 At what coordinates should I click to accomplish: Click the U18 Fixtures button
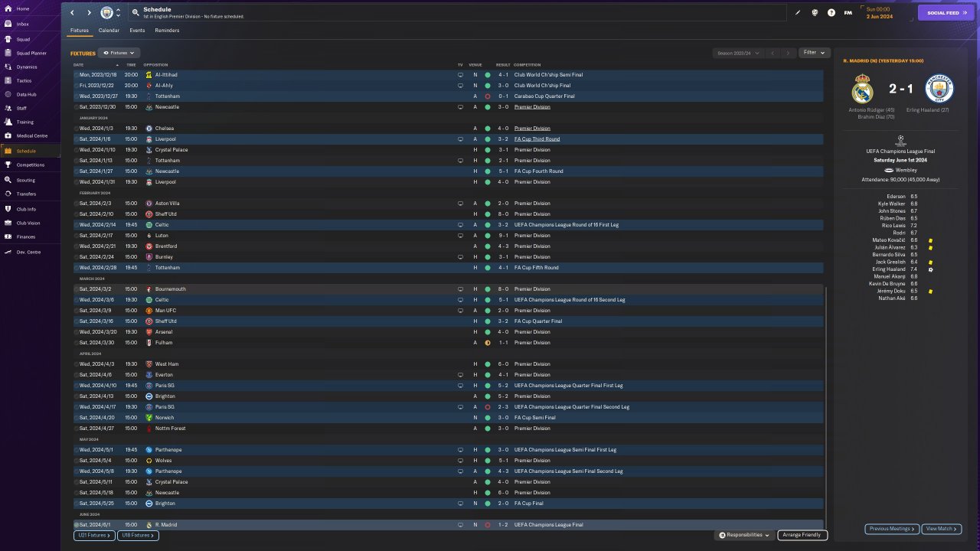[x=138, y=536]
